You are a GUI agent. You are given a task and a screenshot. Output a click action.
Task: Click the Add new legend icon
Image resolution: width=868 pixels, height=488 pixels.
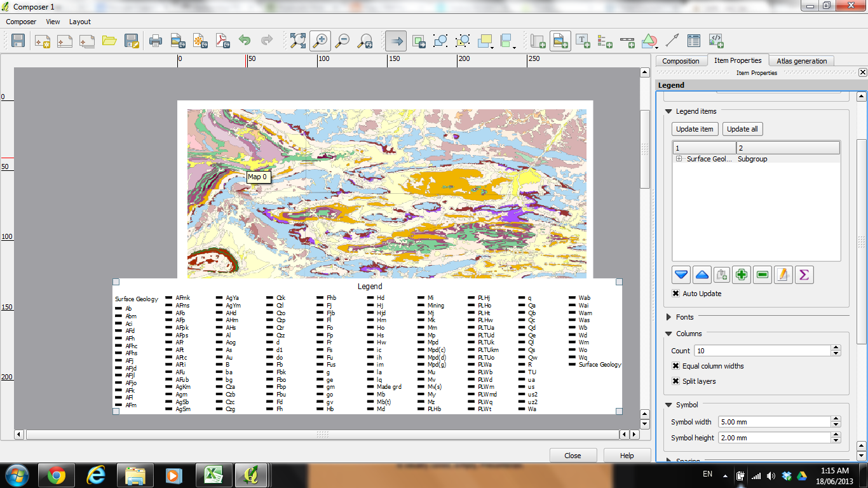click(605, 41)
